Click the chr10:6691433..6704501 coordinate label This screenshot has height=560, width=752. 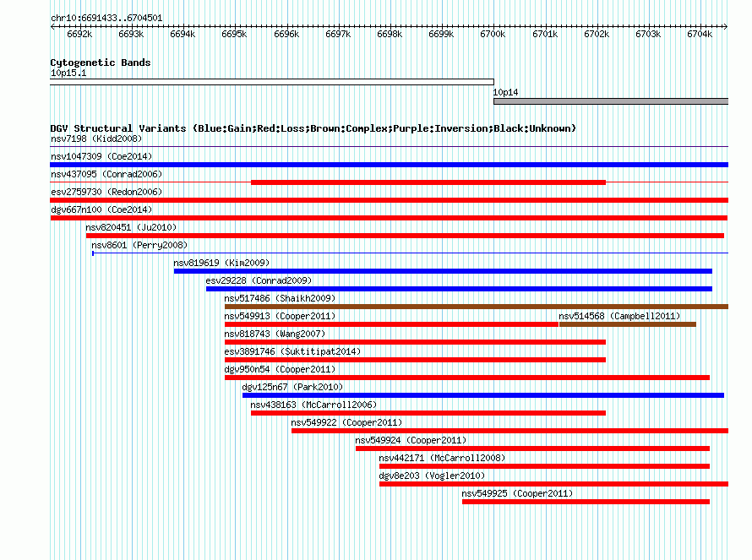(x=106, y=19)
